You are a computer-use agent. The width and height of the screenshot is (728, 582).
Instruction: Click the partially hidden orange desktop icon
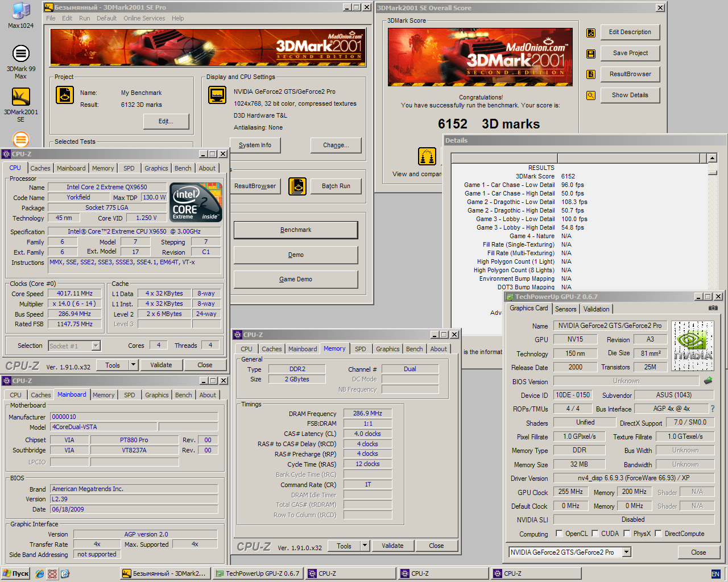[x=20, y=139]
